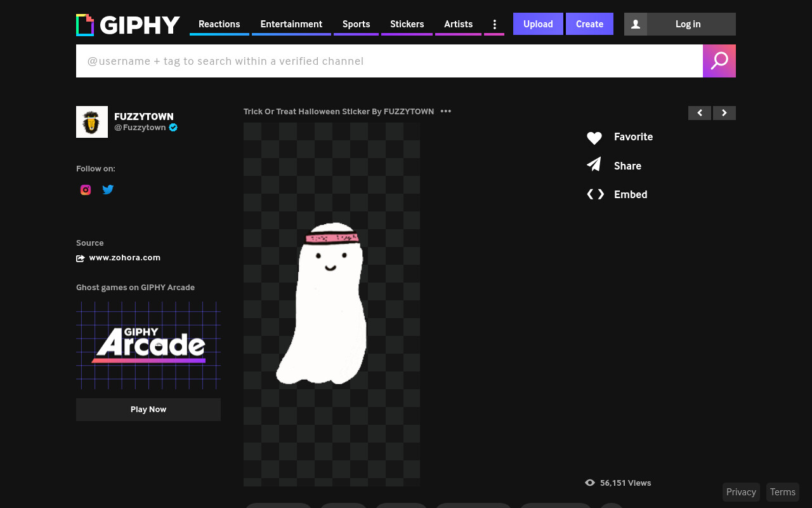Click the @Fuzzytown username
The image size is (812, 508).
click(140, 127)
